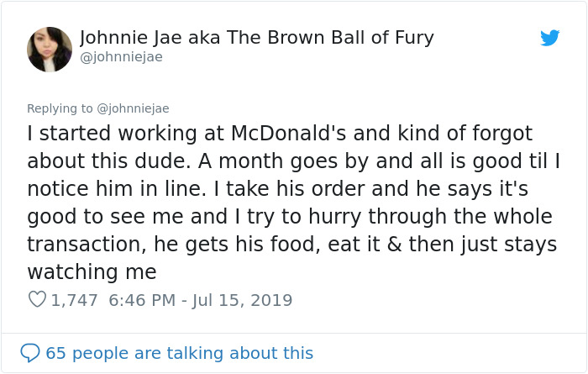Click the "Replying to" label text
The image size is (588, 374).
pos(59,108)
